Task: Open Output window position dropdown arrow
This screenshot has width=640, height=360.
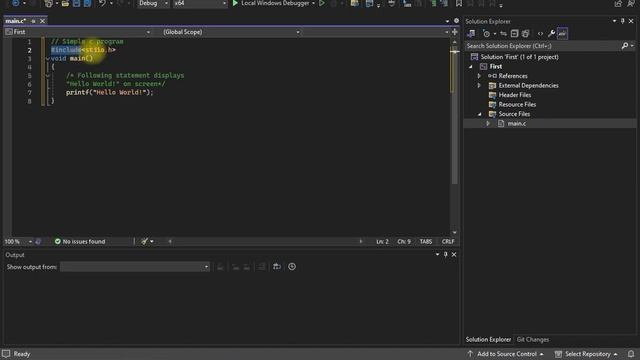Action: (x=437, y=254)
